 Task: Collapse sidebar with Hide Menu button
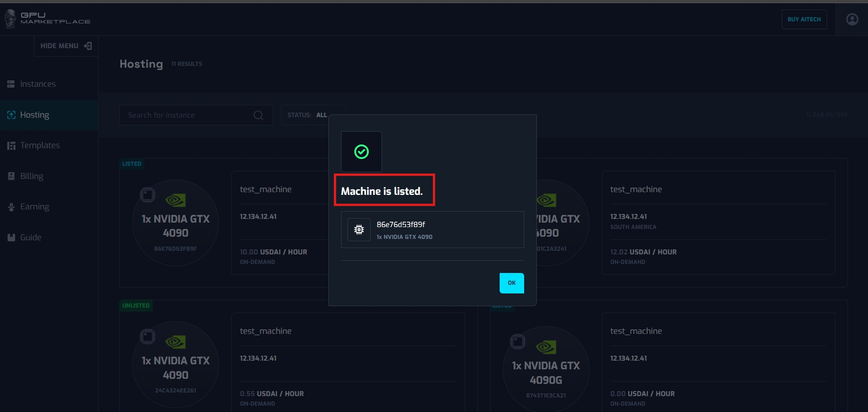tap(66, 46)
